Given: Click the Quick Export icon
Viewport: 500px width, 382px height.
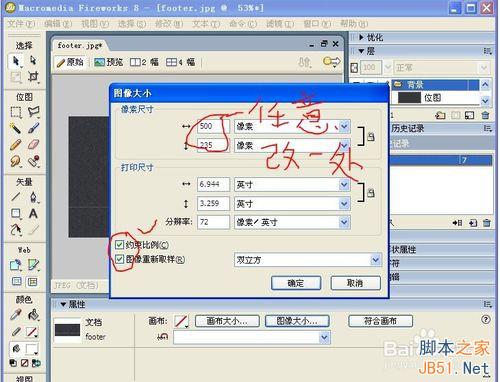Looking at the screenshot, I should [331, 62].
